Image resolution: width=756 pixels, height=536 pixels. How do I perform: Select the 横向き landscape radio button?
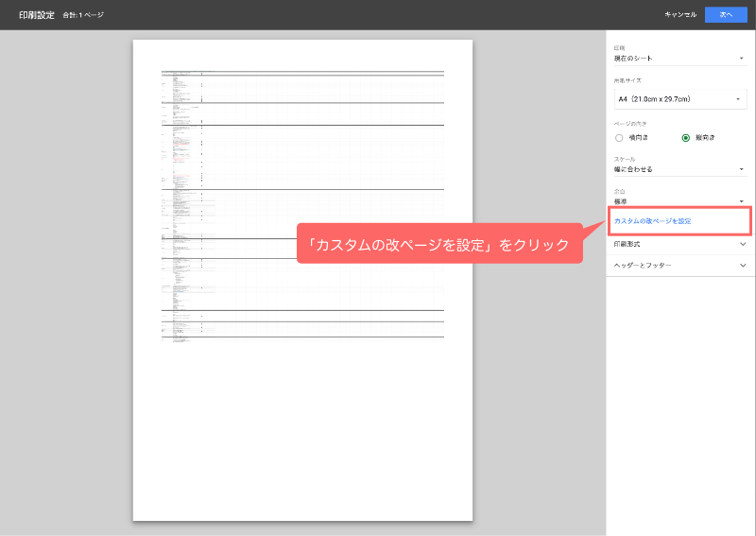pos(620,138)
